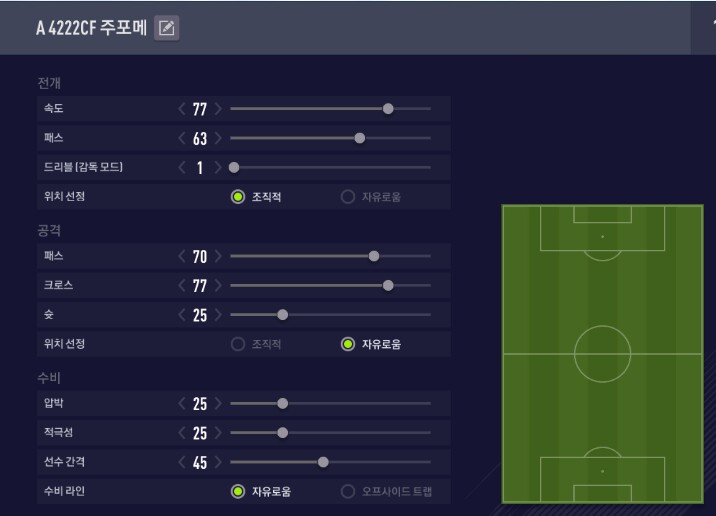Increase 드리블 value with right arrow

218,167
